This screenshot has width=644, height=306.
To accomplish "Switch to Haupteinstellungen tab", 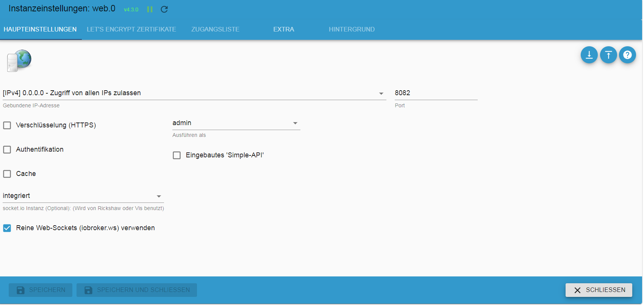I will (x=40, y=30).
